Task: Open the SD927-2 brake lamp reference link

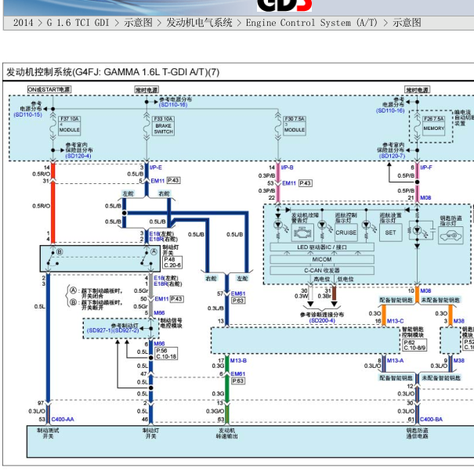Action: point(125,330)
